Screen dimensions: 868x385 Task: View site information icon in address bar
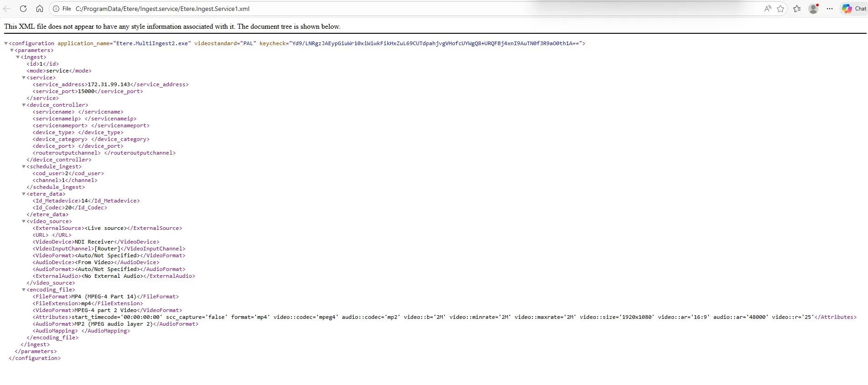56,9
